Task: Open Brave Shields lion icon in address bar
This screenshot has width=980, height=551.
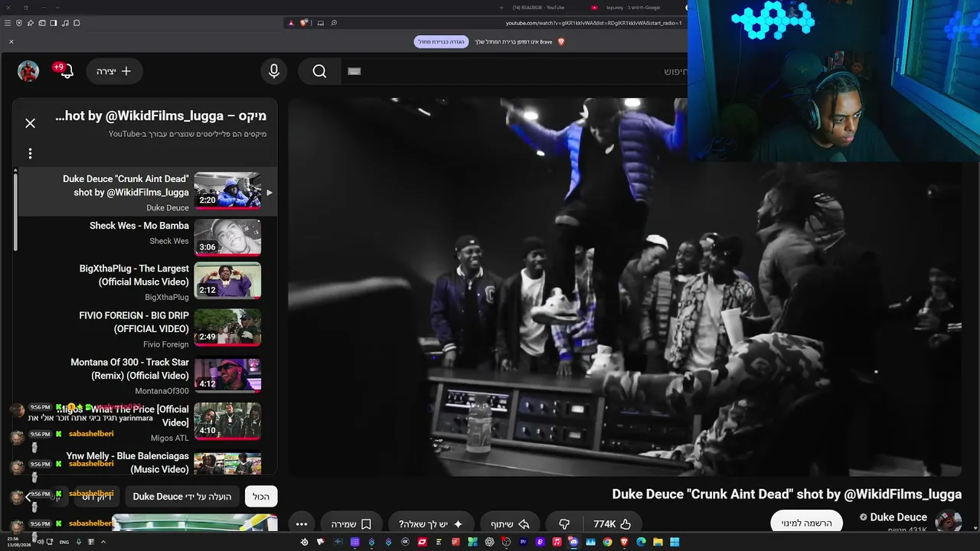Action: [304, 23]
